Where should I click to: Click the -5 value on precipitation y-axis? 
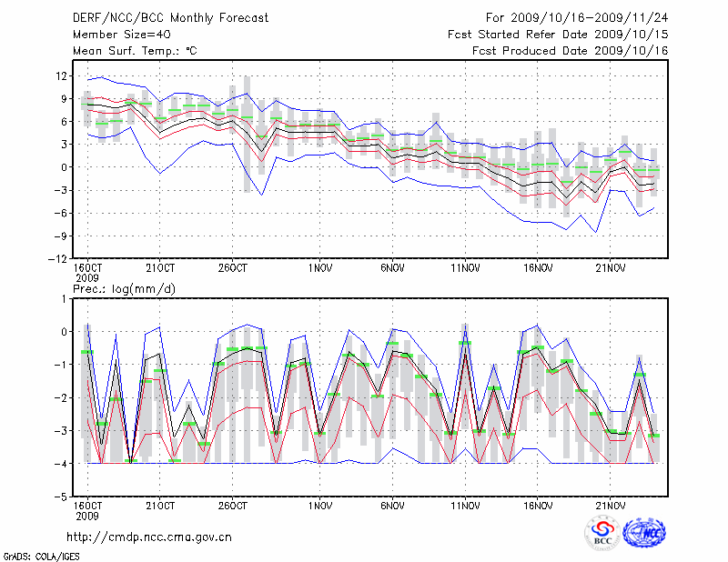[x=61, y=497]
